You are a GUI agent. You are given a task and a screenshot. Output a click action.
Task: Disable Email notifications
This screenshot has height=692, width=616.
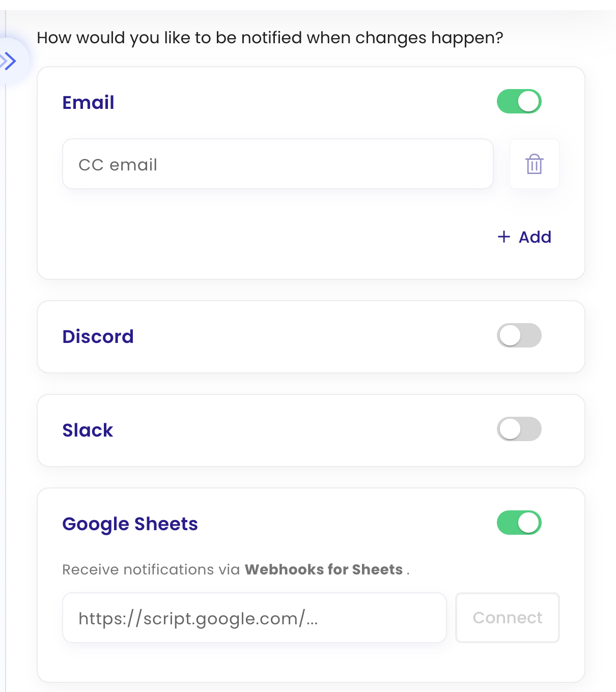[519, 101]
